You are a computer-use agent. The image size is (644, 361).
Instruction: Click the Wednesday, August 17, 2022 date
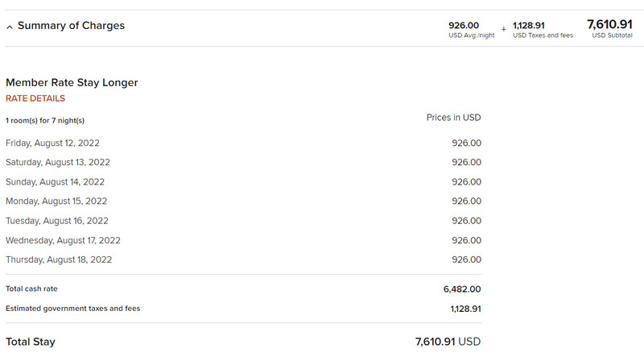tap(63, 240)
